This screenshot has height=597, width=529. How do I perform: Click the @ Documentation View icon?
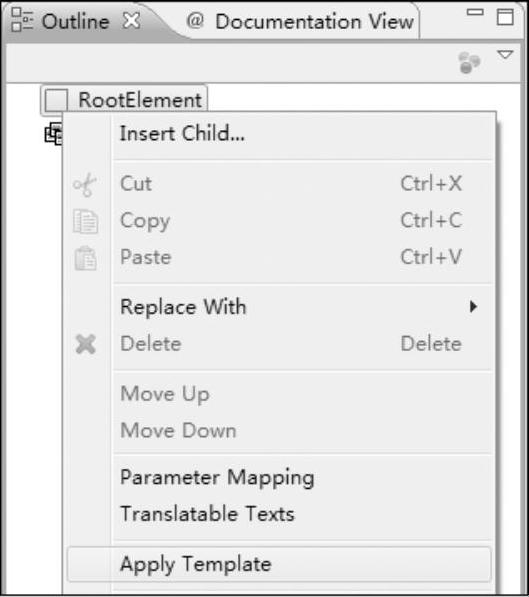tap(195, 20)
